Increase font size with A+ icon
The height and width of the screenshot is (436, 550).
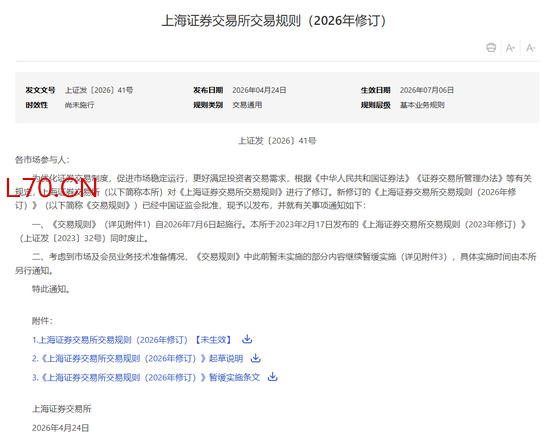coord(510,48)
